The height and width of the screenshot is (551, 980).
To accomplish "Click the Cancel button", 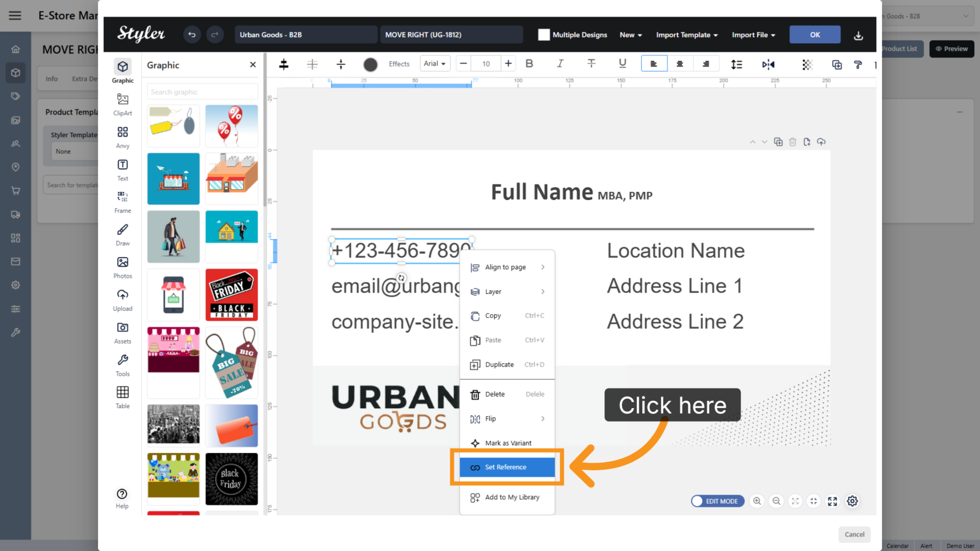I will click(855, 534).
